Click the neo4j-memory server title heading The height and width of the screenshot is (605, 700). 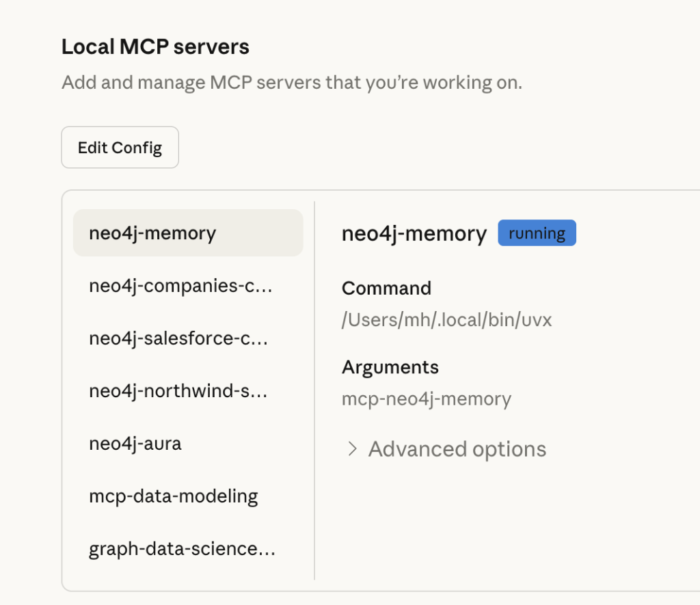coord(413,233)
